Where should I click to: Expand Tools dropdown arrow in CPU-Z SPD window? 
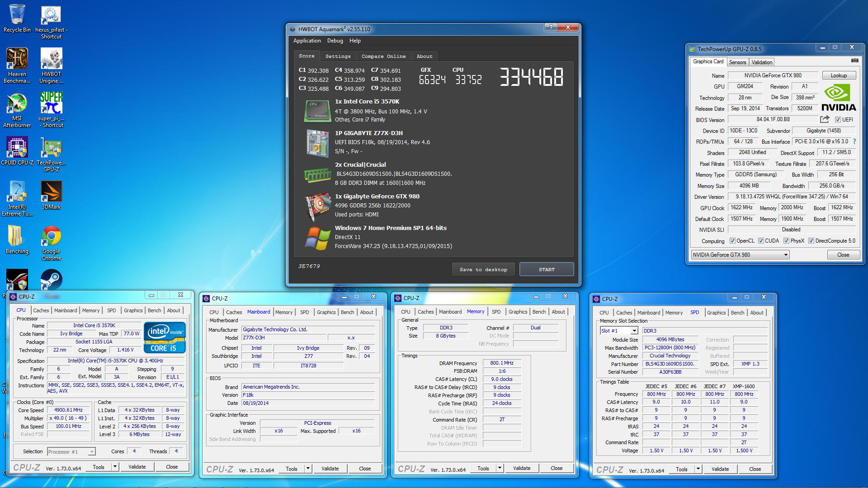(698, 469)
